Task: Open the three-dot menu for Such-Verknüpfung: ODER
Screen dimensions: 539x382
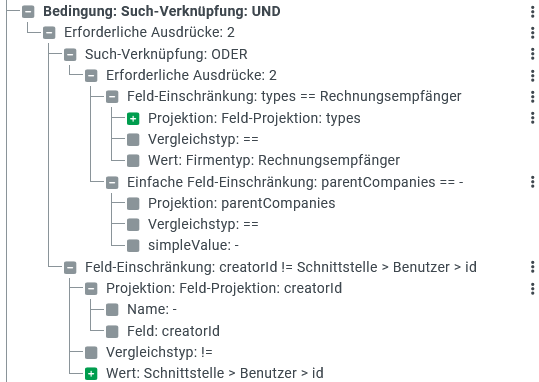Action: pyautogui.click(x=532, y=54)
